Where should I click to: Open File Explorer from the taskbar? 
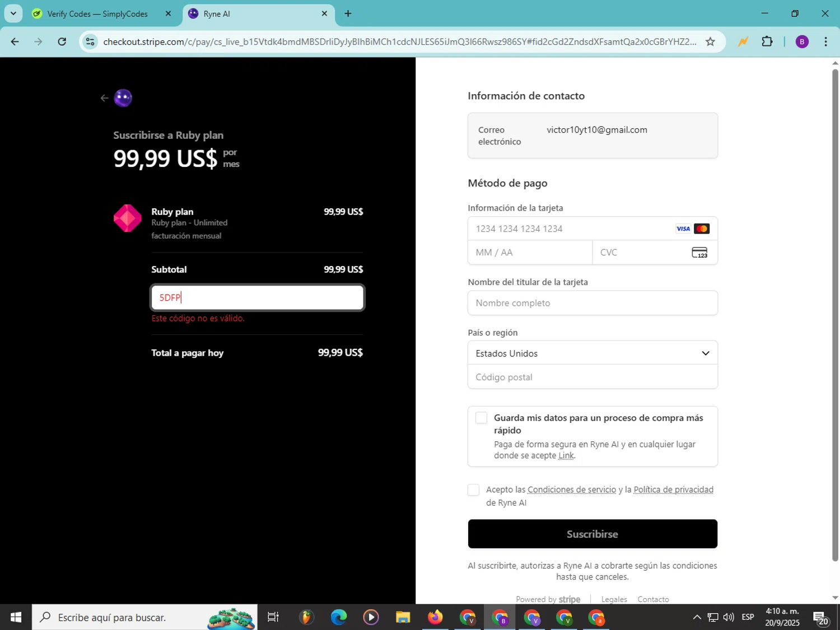403,617
